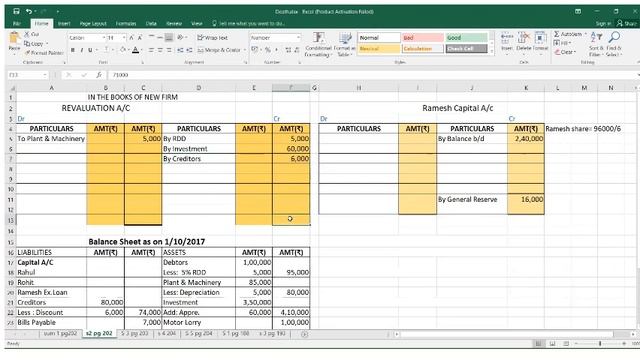Toggle Bottom Align in the Alignment group
The height and width of the screenshot is (360, 640).
click(x=169, y=37)
